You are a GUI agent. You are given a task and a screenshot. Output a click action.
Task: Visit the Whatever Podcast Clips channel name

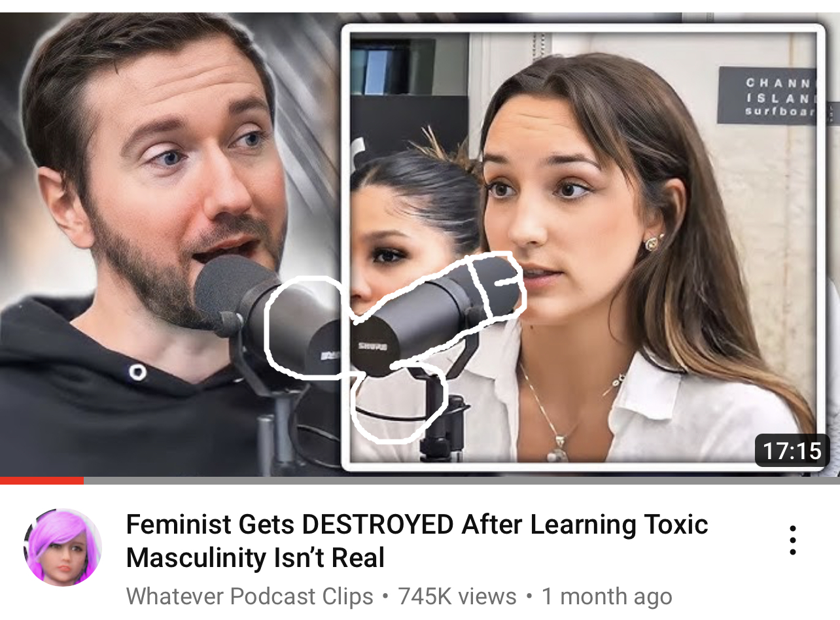pyautogui.click(x=250, y=596)
